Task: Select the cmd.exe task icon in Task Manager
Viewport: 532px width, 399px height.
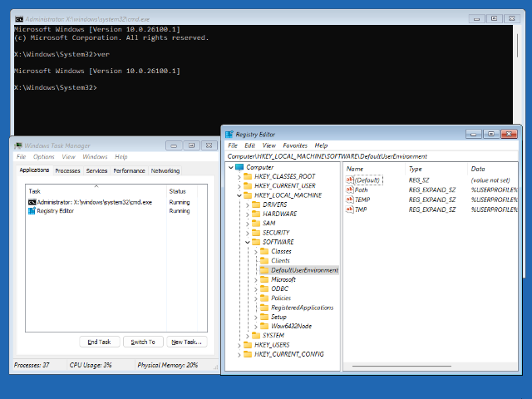Action: pos(32,202)
